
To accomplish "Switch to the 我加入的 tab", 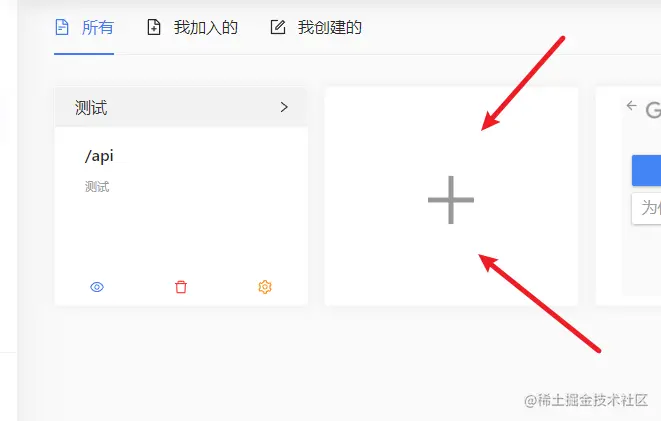I will (x=192, y=27).
